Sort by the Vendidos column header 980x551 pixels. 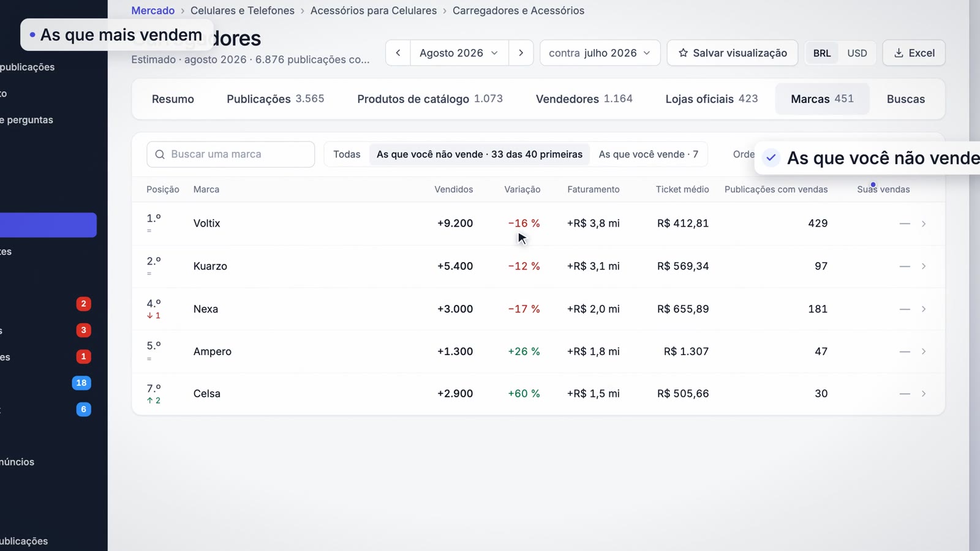pyautogui.click(x=454, y=190)
